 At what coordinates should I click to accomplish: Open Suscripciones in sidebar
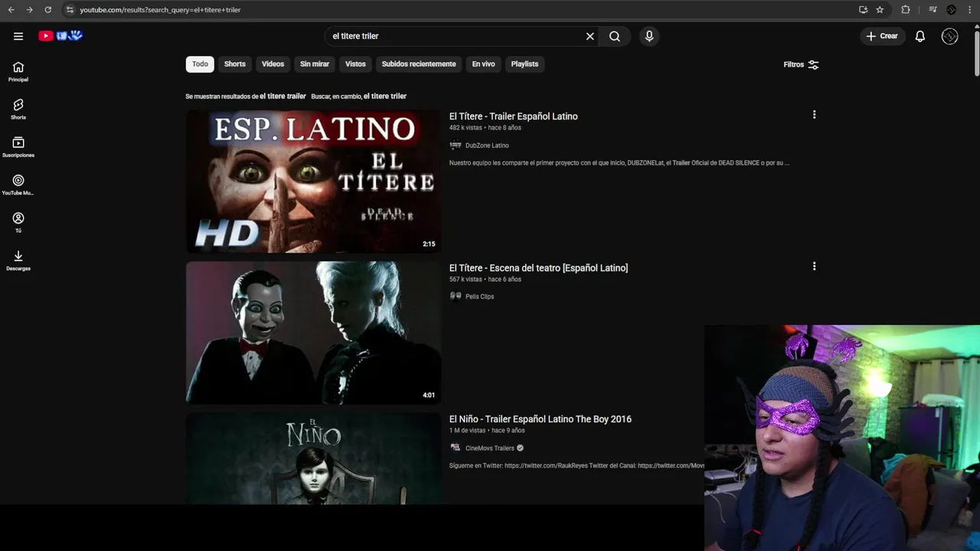[18, 148]
